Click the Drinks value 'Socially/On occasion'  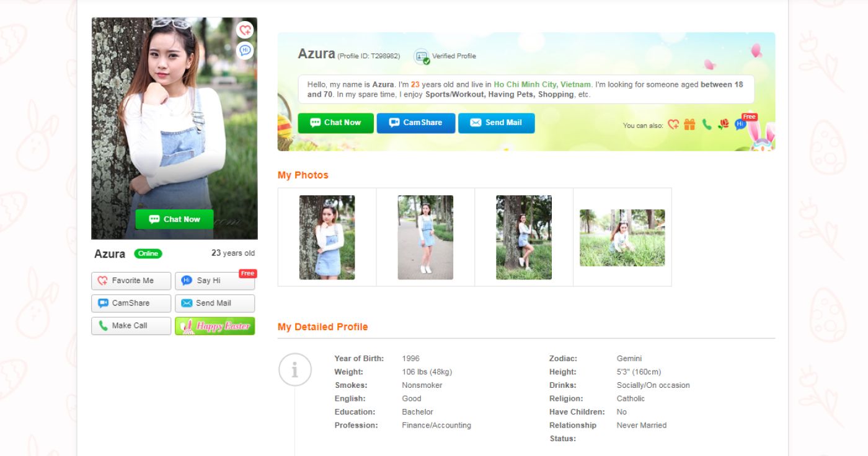(653, 385)
